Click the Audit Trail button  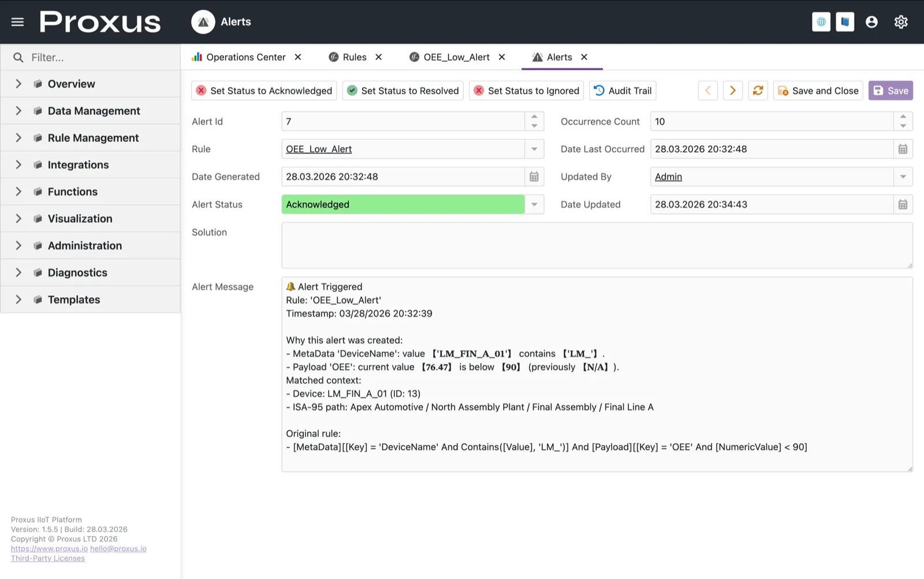(x=623, y=91)
